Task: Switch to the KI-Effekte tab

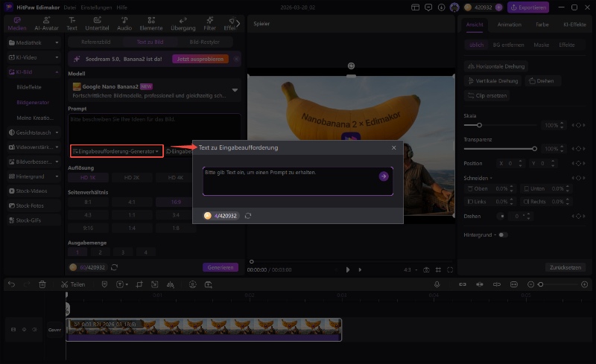Action: (x=574, y=25)
